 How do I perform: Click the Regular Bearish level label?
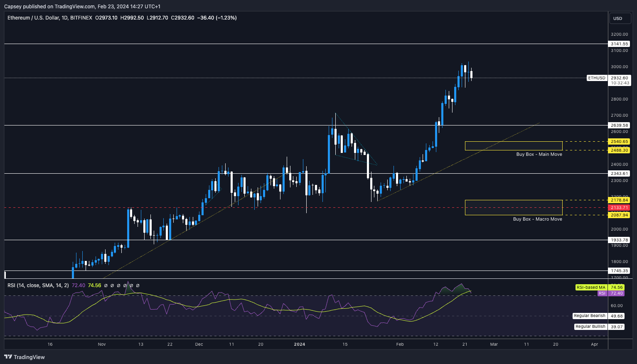(x=590, y=316)
